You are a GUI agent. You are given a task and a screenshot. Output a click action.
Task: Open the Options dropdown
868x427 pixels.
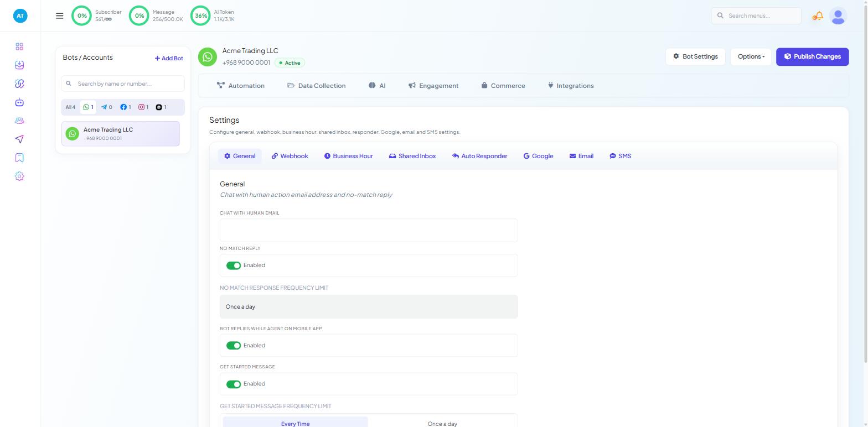pos(751,56)
